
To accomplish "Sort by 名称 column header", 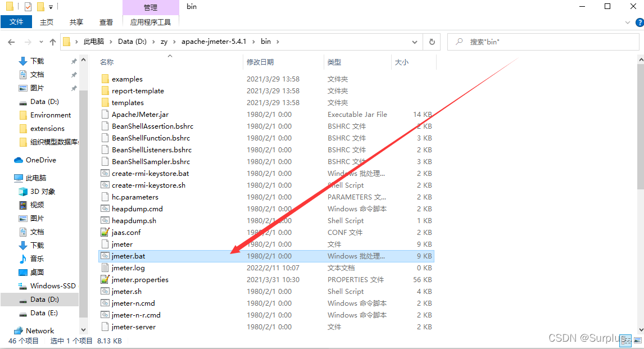I will click(x=107, y=62).
